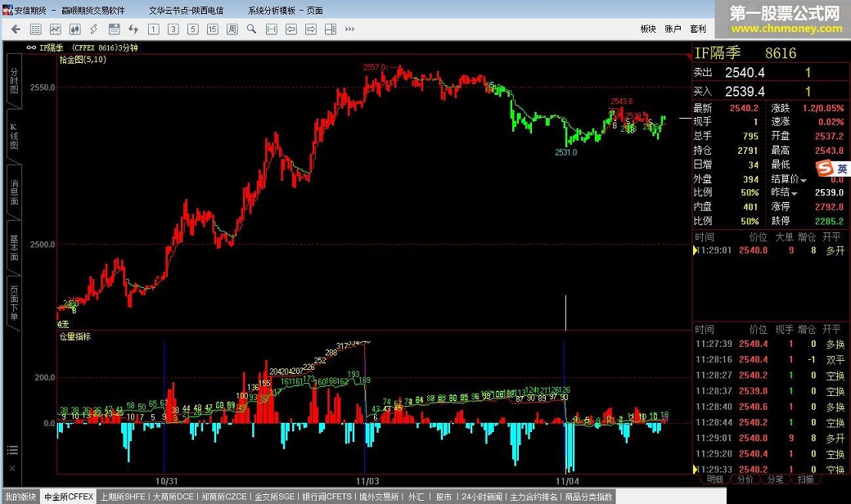Image resolution: width=851 pixels, height=504 pixels.
Task: Click the boxed left arrow icon
Action: (x=291, y=29)
